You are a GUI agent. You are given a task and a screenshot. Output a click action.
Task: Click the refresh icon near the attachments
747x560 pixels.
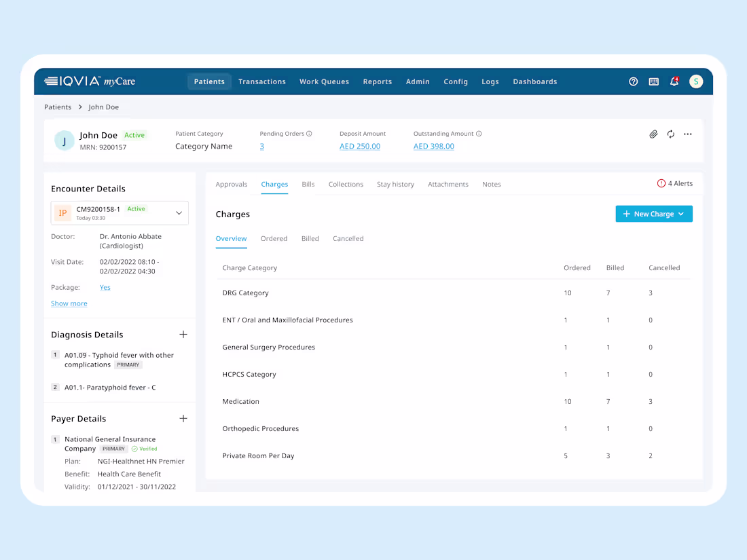(670, 134)
